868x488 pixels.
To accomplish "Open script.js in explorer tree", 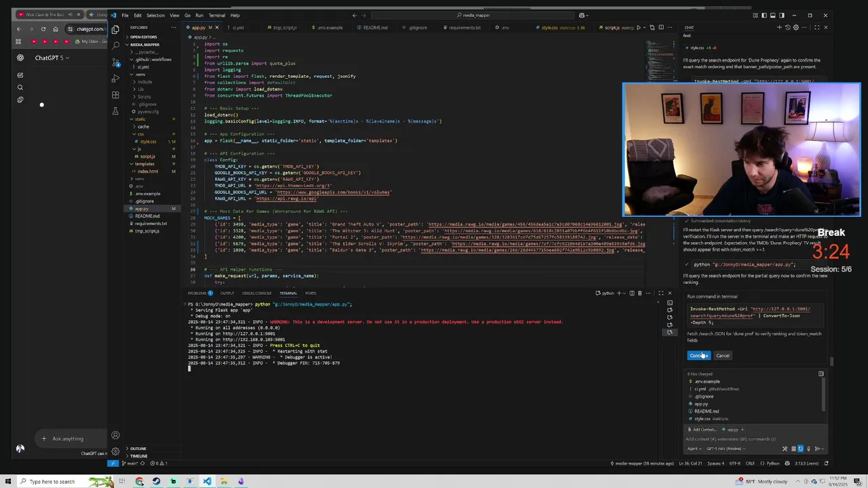I will (147, 157).
